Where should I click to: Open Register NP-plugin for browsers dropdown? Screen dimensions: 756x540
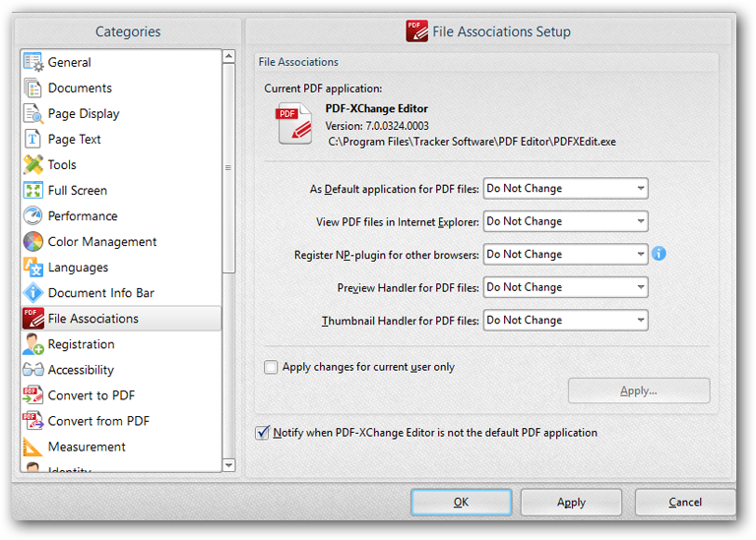(566, 254)
